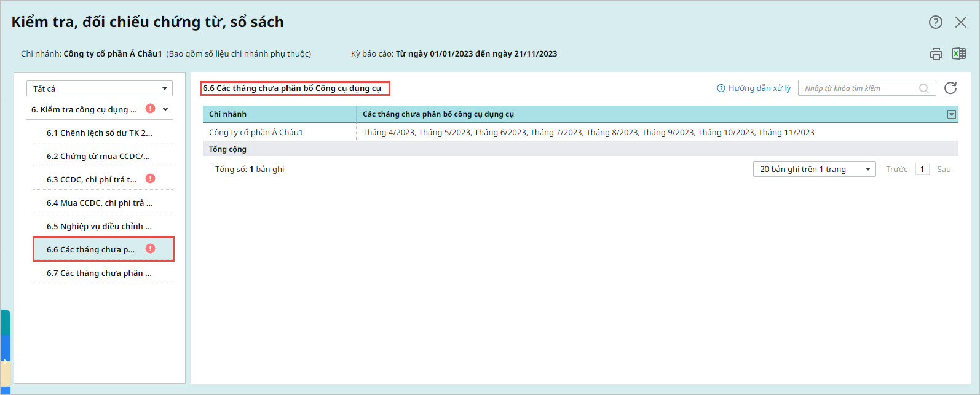Select item 6.2 Chứng từ mua CCDC
Image resolution: width=980 pixels, height=395 pixels.
[98, 156]
